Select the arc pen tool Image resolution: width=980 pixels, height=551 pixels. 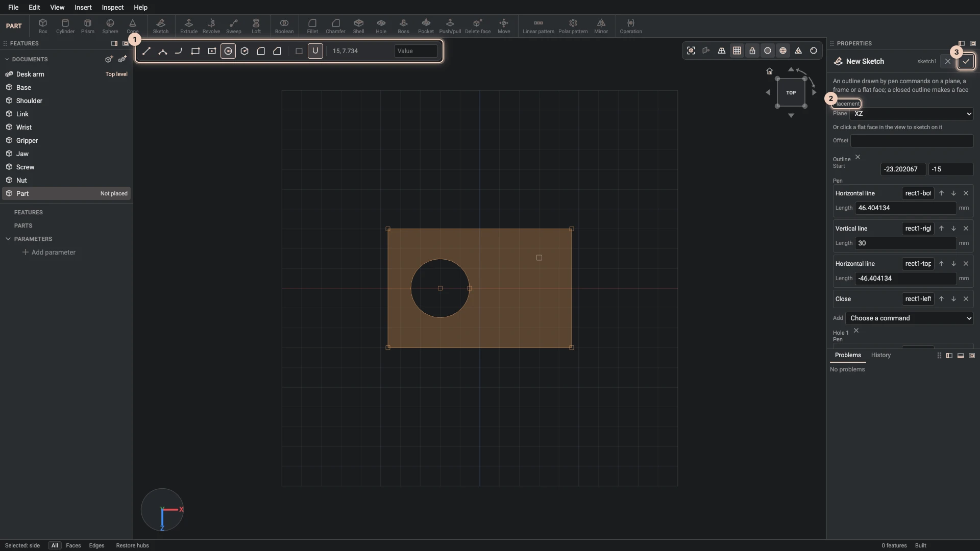pyautogui.click(x=163, y=51)
